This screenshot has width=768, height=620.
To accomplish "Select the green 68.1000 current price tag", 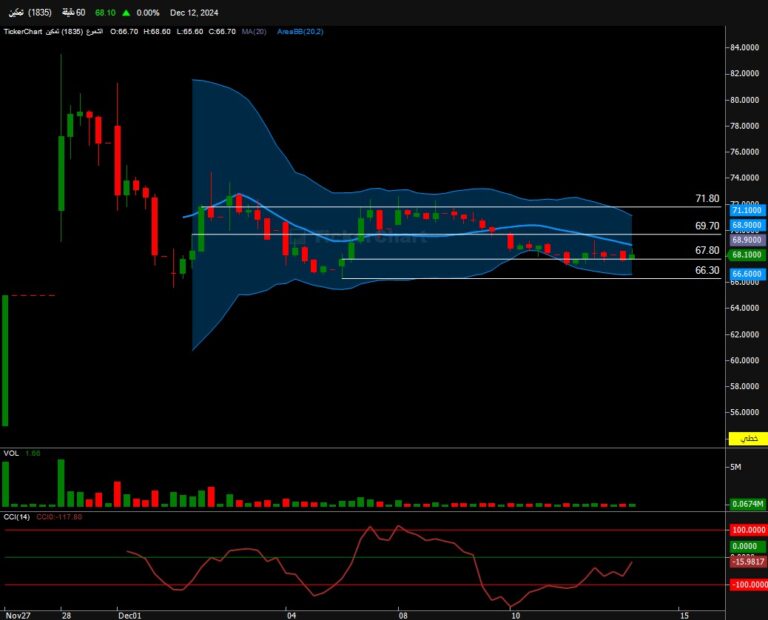I will tap(747, 255).
